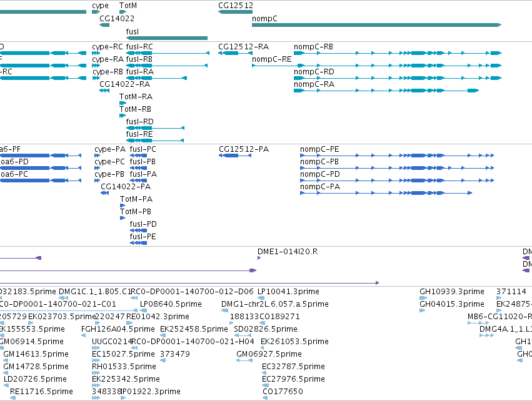Click DMG1-chr2L.6.057.a.5prime label

(x=275, y=304)
